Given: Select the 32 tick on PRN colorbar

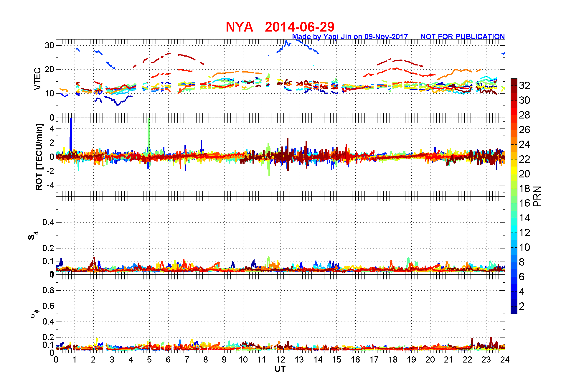Looking at the screenshot, I should tap(524, 85).
